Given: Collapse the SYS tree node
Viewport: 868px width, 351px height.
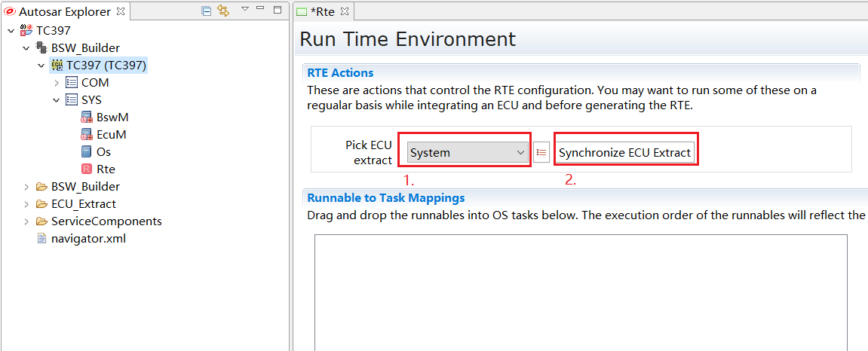Looking at the screenshot, I should [x=57, y=100].
